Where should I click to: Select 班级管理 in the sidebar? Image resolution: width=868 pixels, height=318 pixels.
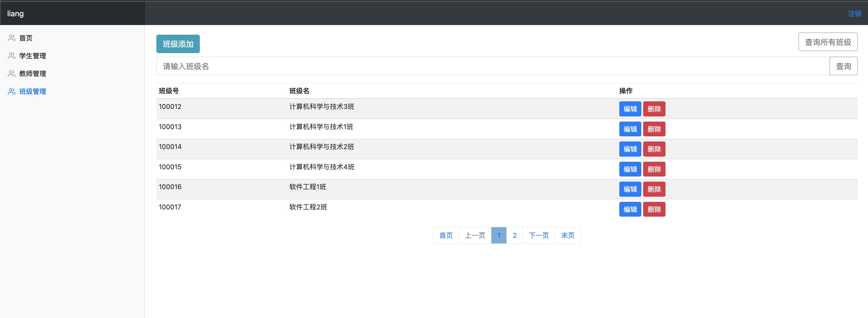pyautogui.click(x=32, y=92)
